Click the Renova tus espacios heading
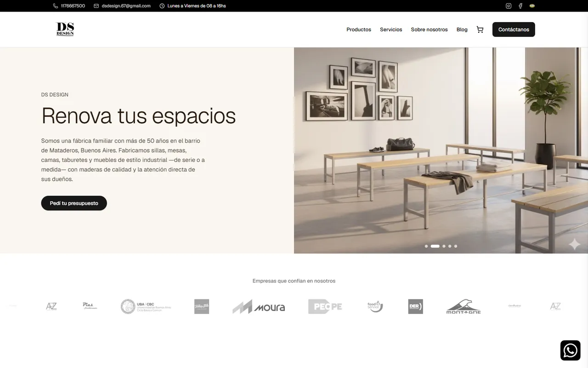This screenshot has width=588, height=368. (x=138, y=115)
